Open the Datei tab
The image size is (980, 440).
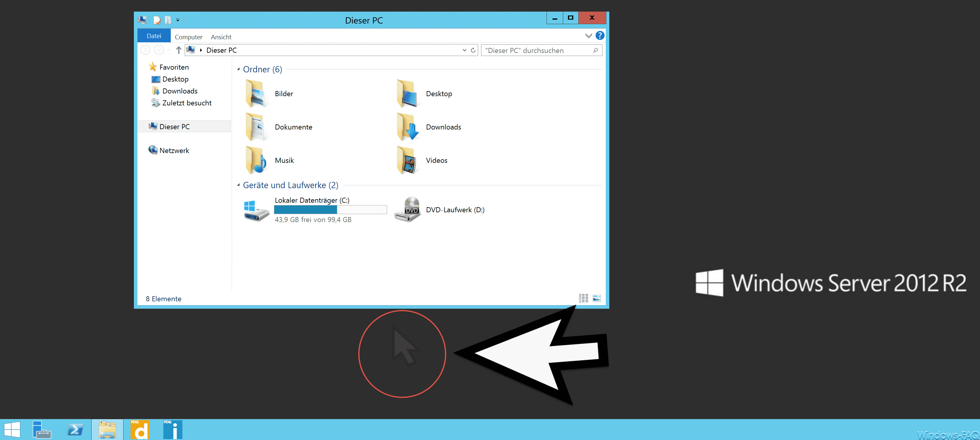tap(154, 36)
